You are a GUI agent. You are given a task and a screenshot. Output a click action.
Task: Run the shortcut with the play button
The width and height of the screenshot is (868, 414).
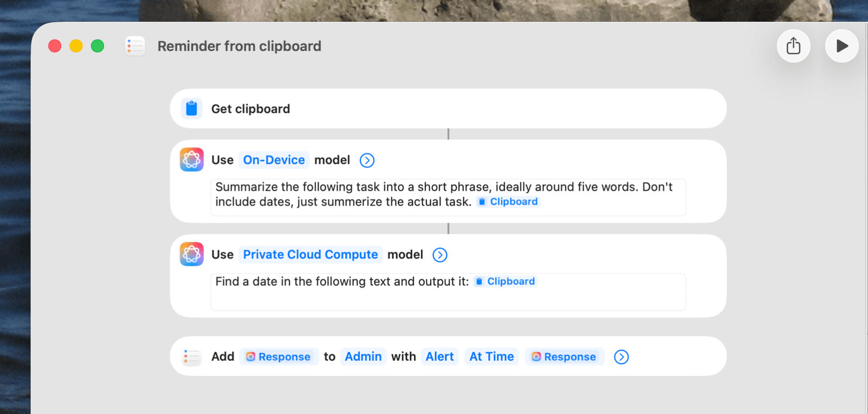(x=841, y=46)
